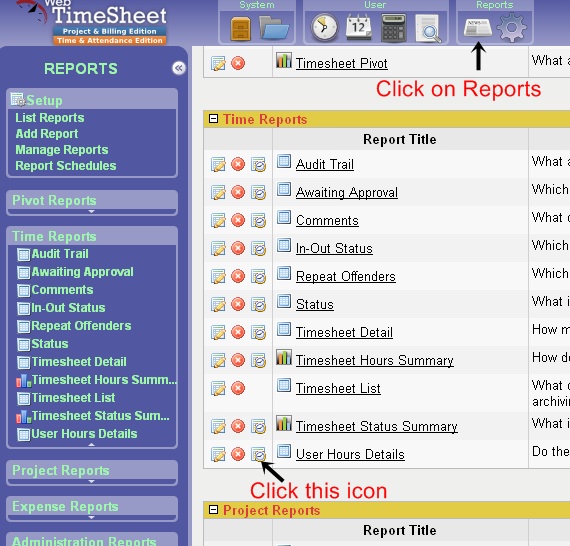Delete the Timesheet Detail report

[238, 332]
